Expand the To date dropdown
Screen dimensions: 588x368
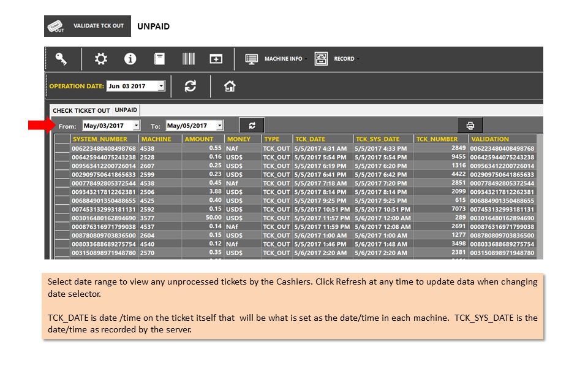[220, 125]
